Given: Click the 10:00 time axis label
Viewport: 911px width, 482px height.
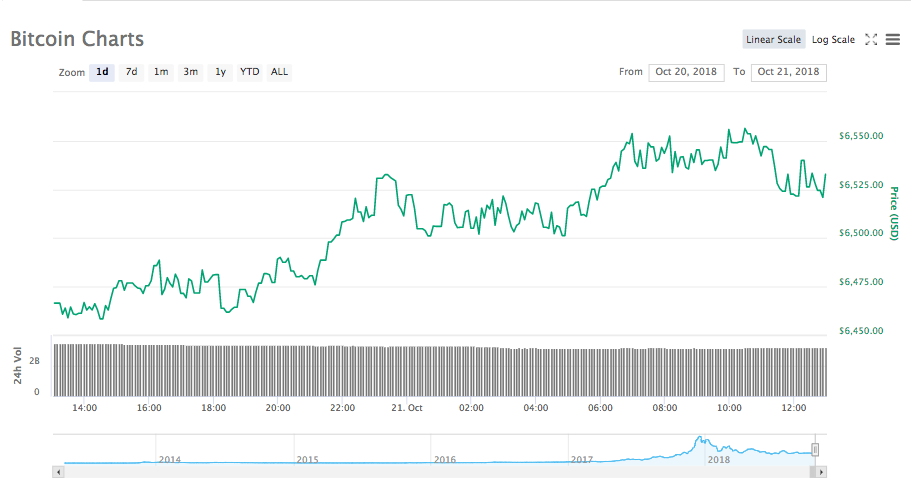Looking at the screenshot, I should (x=729, y=408).
